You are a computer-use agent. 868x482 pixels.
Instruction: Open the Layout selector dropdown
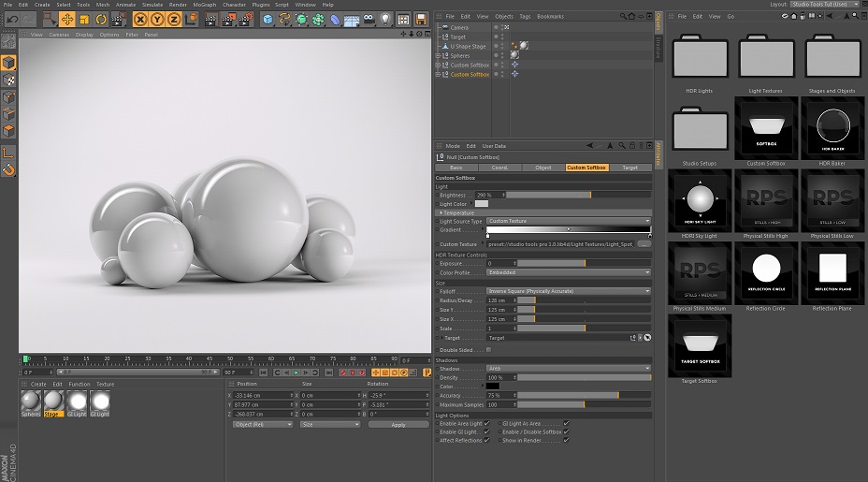pyautogui.click(x=827, y=4)
